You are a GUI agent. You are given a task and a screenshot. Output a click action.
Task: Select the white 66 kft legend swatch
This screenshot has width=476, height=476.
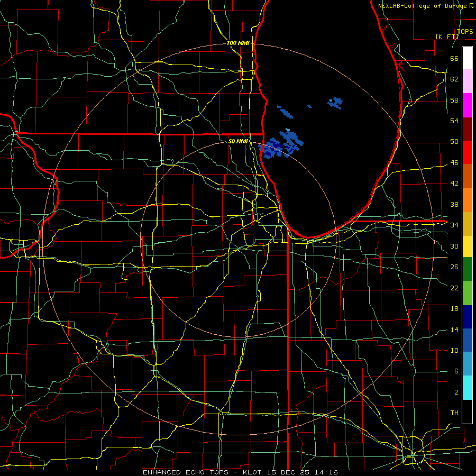tap(467, 58)
